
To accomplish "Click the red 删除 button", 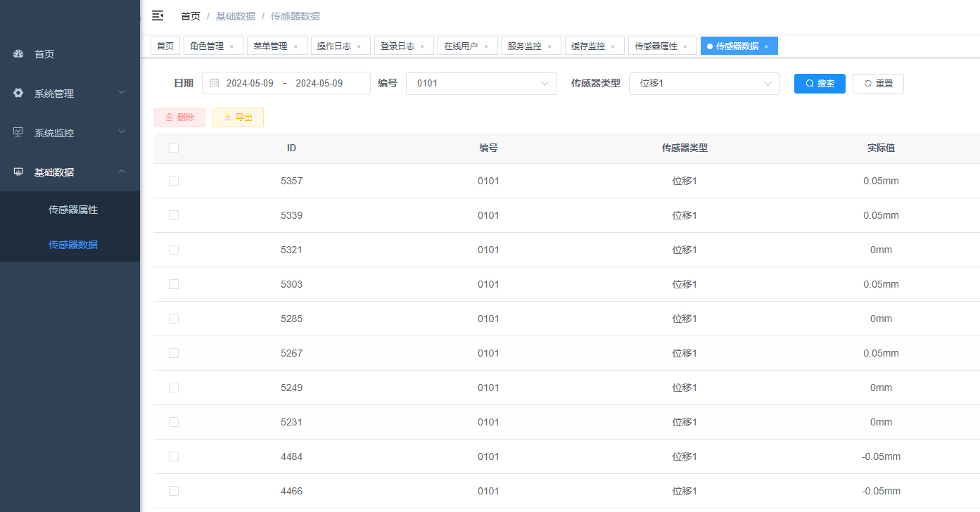I will point(179,117).
